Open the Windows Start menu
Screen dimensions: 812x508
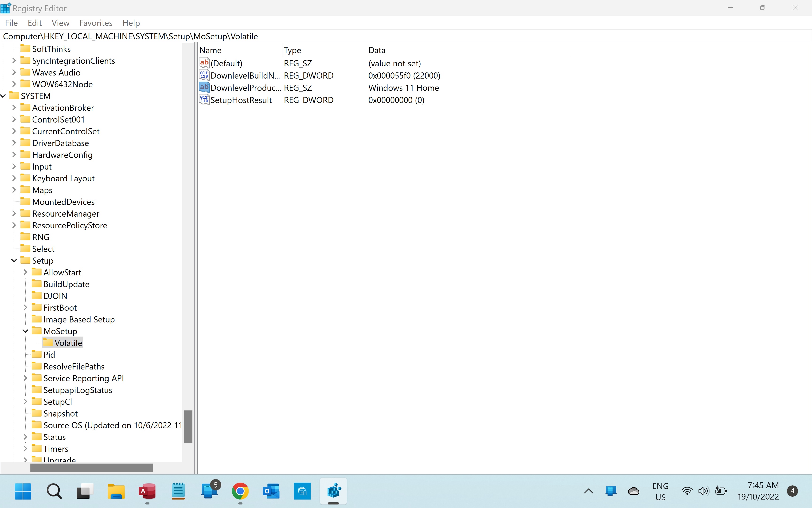[23, 491]
